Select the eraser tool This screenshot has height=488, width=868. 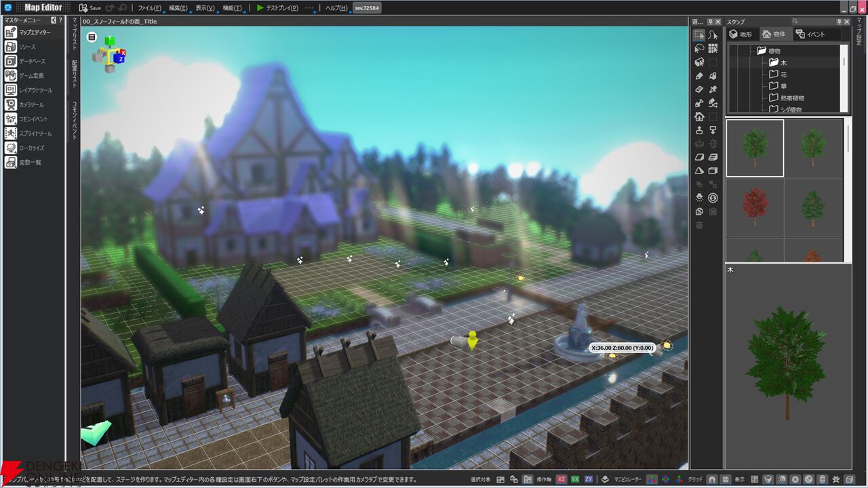coord(699,89)
